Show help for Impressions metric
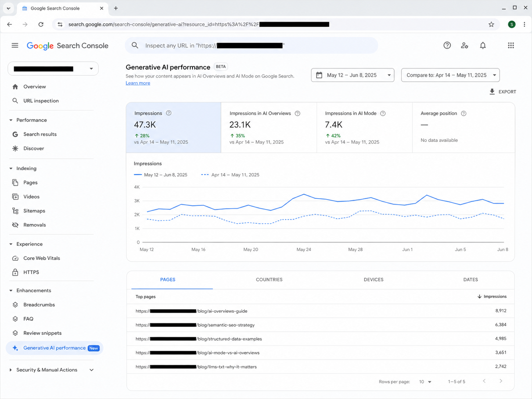This screenshot has width=532, height=399. [x=169, y=113]
